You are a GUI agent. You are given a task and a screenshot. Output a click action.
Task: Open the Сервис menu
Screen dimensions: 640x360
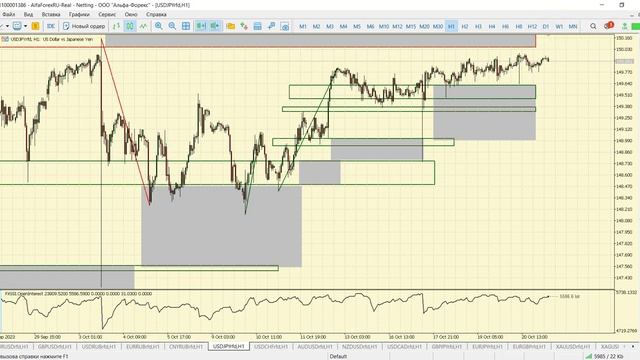tap(107, 14)
